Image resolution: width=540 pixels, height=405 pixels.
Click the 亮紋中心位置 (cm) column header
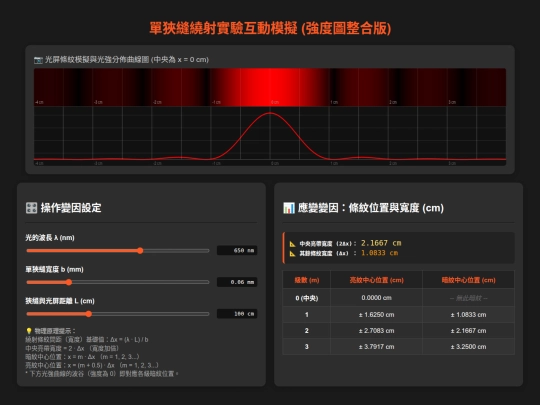tap(376, 280)
